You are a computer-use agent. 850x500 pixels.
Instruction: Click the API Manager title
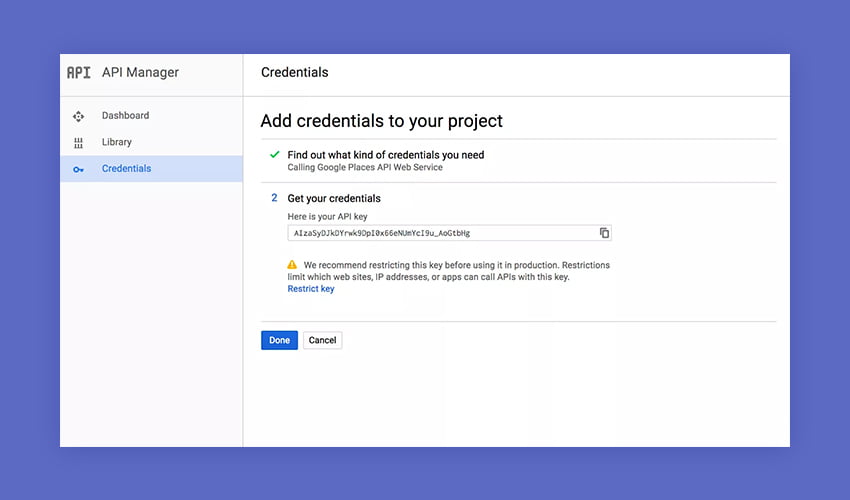click(140, 73)
